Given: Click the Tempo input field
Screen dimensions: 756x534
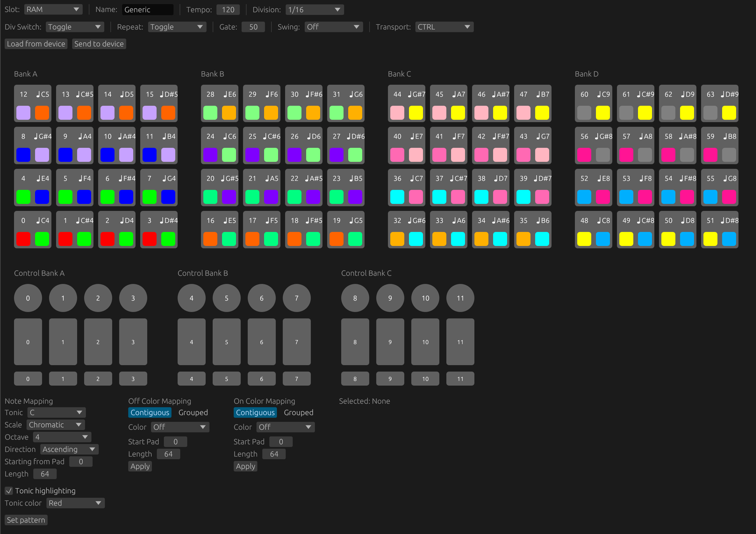Looking at the screenshot, I should (228, 9).
